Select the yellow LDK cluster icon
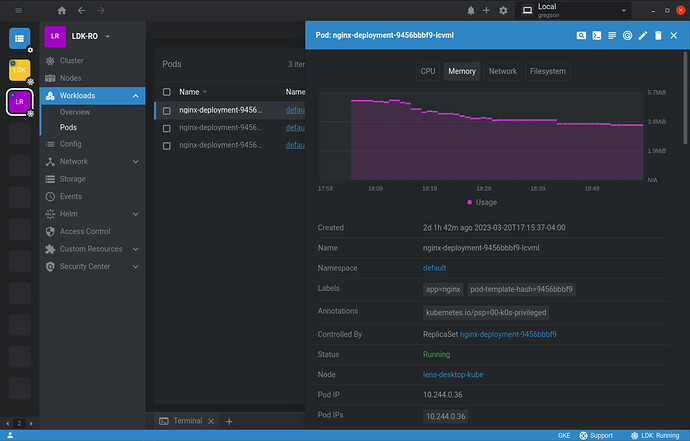The height and width of the screenshot is (441, 690). [x=20, y=70]
